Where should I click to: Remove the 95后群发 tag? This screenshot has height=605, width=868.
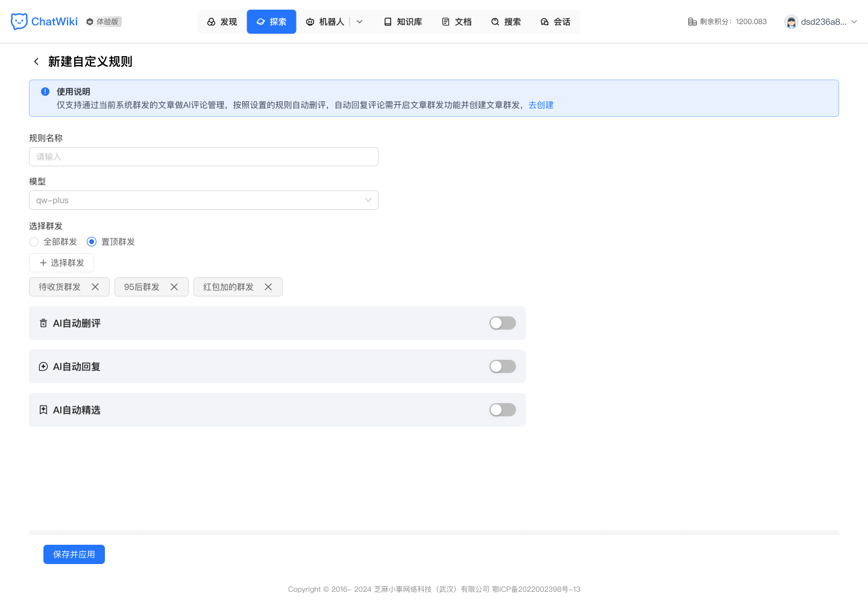pyautogui.click(x=174, y=287)
